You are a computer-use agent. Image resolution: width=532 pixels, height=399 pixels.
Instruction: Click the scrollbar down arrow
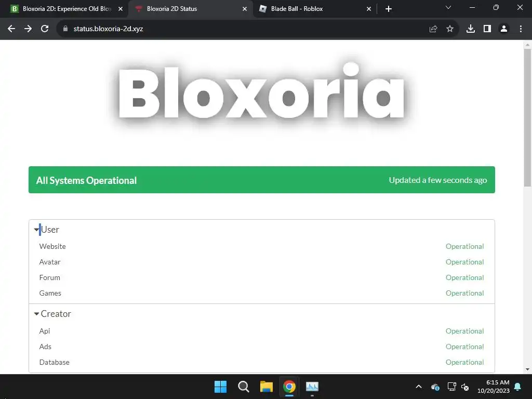[527, 369]
